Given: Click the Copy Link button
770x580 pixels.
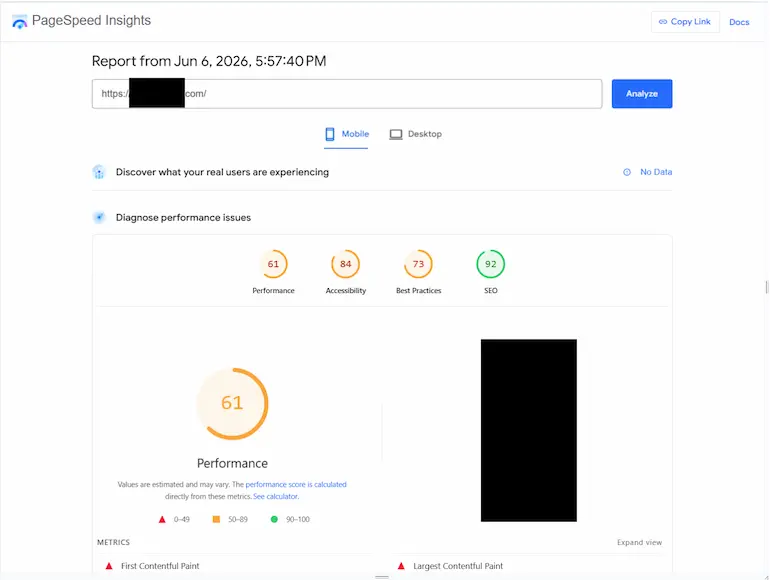Looking at the screenshot, I should pyautogui.click(x=685, y=22).
